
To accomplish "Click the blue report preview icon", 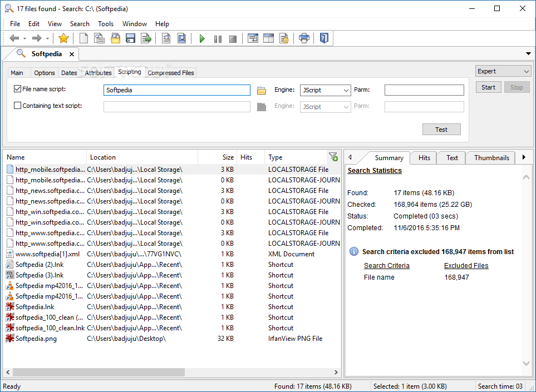I will coord(182,38).
